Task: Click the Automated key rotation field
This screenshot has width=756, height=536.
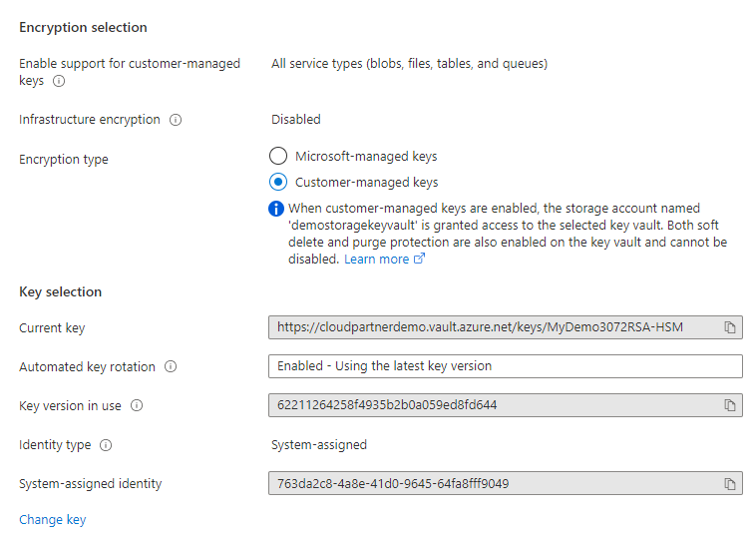Action: [505, 366]
